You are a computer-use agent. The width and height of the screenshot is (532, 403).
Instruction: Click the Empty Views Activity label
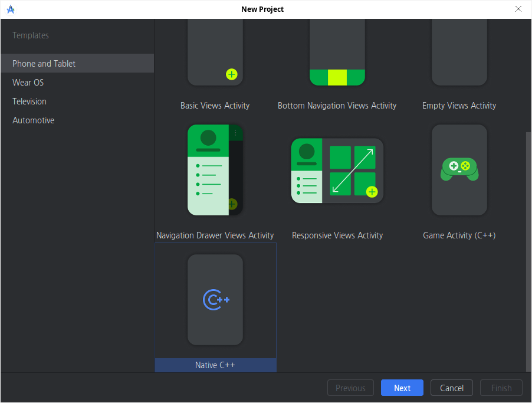coord(459,106)
